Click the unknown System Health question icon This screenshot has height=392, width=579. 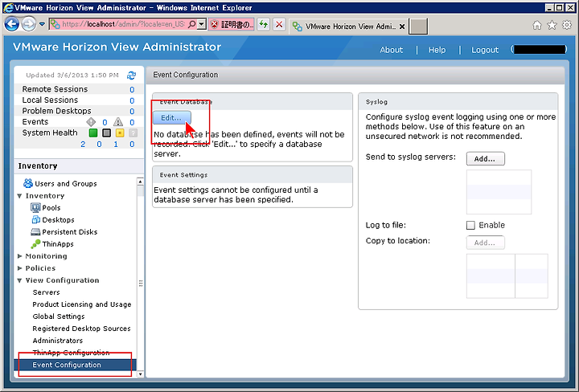[133, 133]
